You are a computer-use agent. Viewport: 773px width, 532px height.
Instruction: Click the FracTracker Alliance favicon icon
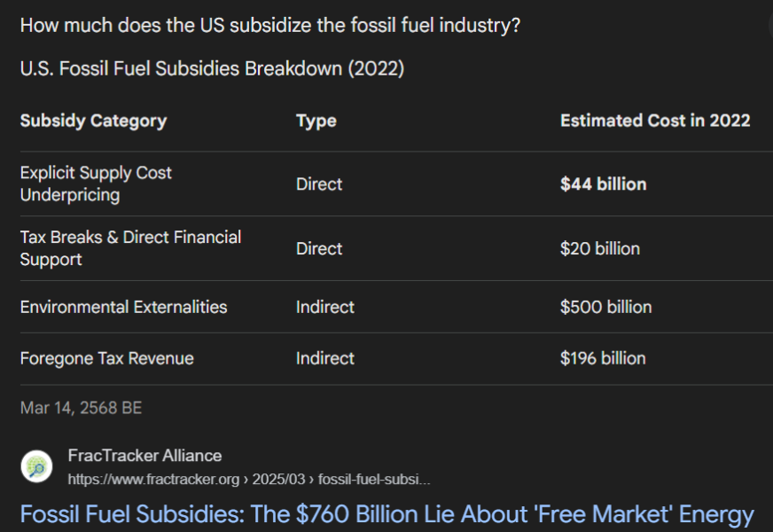pos(36,466)
